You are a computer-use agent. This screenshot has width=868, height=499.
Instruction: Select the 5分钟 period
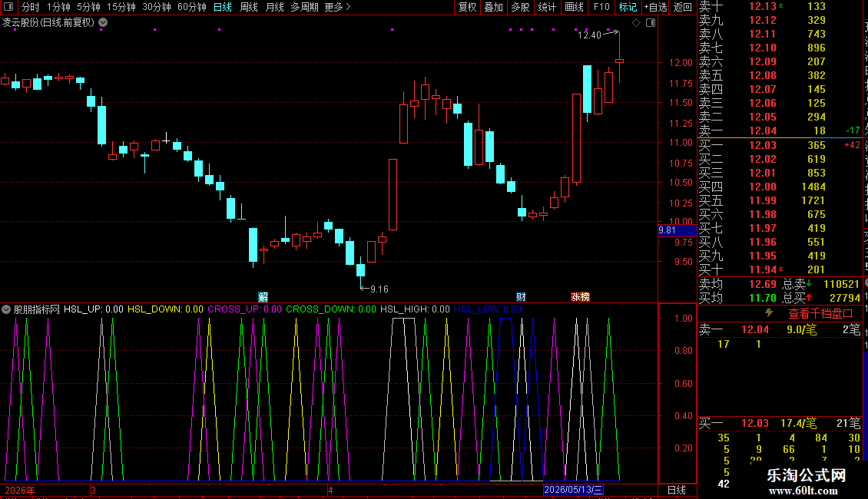point(88,7)
